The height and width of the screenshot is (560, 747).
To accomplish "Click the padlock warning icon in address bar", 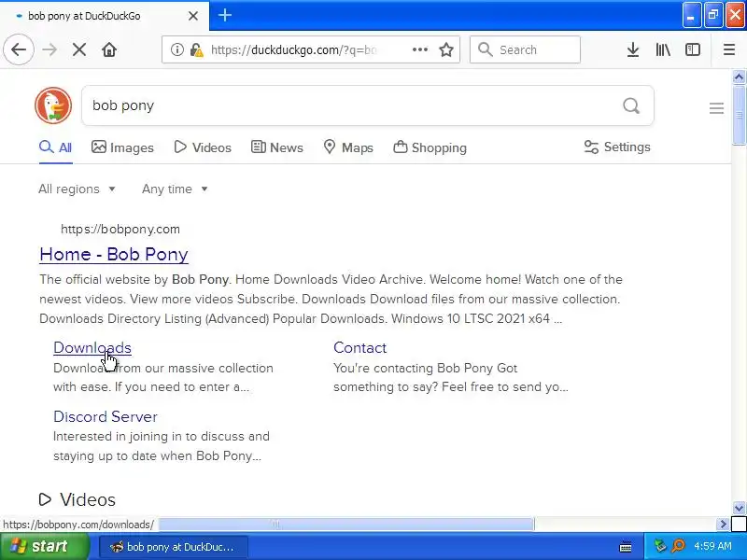I will (196, 49).
